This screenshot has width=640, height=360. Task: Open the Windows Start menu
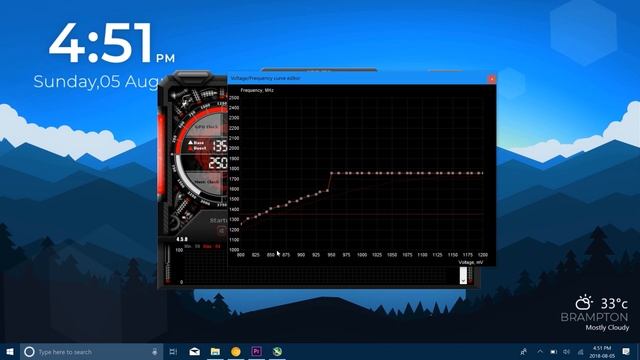pos(10,351)
